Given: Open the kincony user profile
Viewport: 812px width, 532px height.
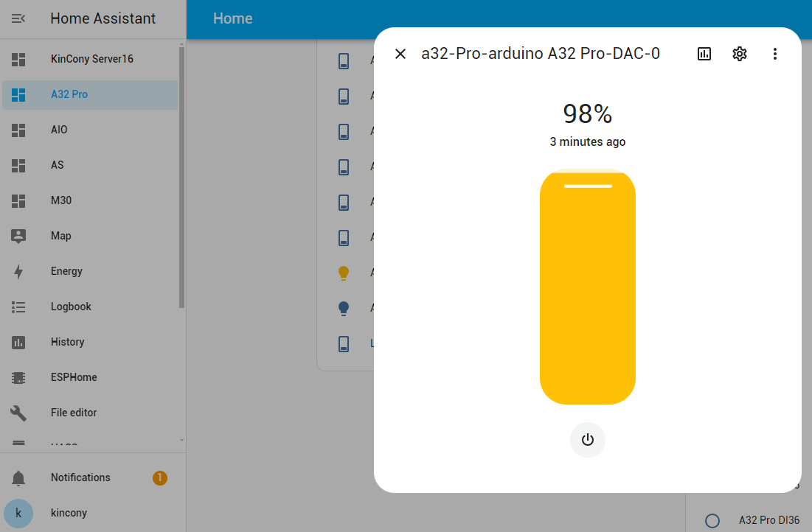Looking at the screenshot, I should tap(69, 513).
